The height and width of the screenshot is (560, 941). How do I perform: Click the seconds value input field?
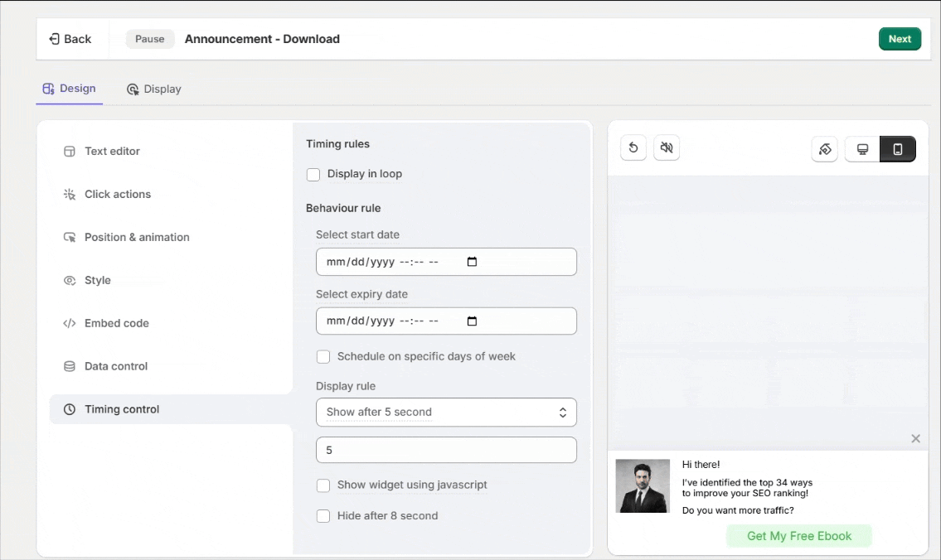(446, 451)
